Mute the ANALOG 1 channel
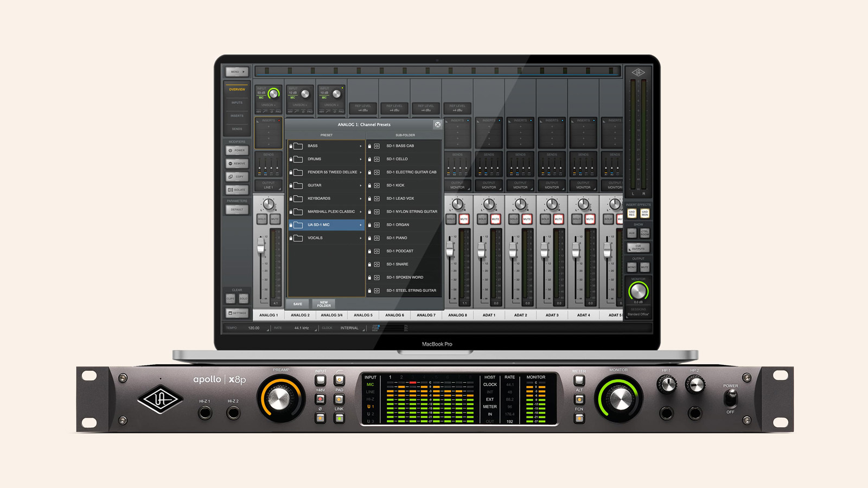The width and height of the screenshot is (868, 488). coord(275,219)
